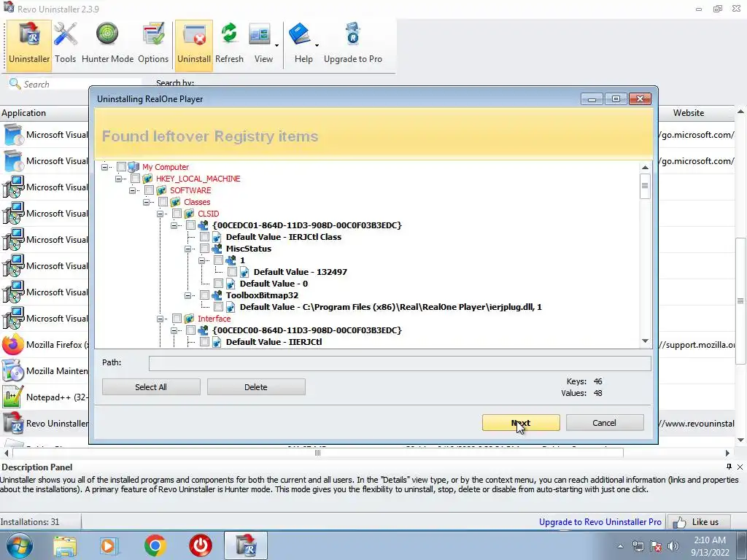Check the CLSID key checkbox
Image resolution: width=747 pixels, height=560 pixels.
point(177,214)
